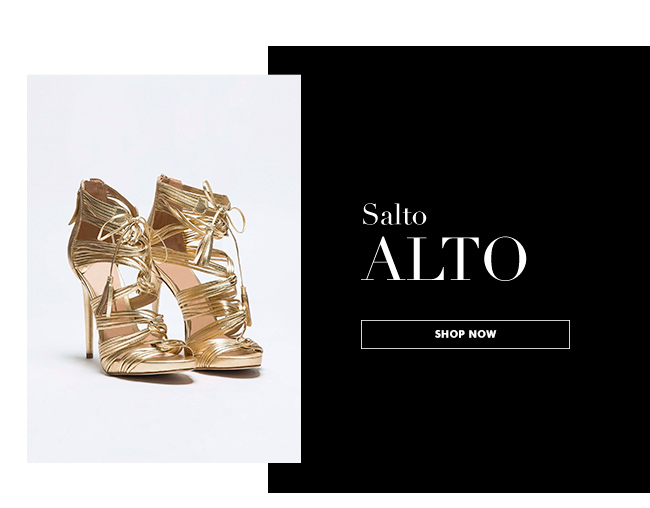The width and height of the screenshot is (650, 508).
Task: Click the stiletto heel of left sandal
Action: tap(88, 321)
